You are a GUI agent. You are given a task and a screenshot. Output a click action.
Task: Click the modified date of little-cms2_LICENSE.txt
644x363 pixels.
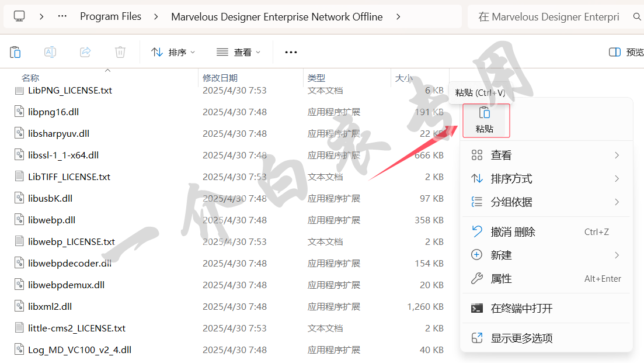(235, 328)
